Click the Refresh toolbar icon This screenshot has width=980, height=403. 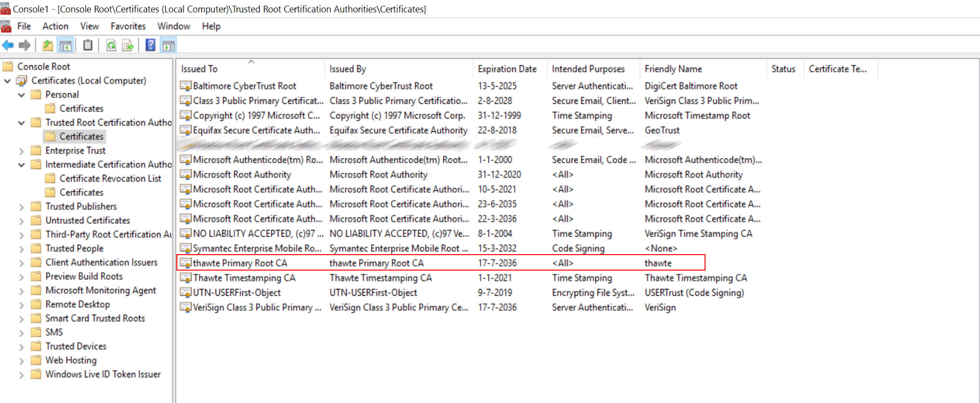pos(111,45)
